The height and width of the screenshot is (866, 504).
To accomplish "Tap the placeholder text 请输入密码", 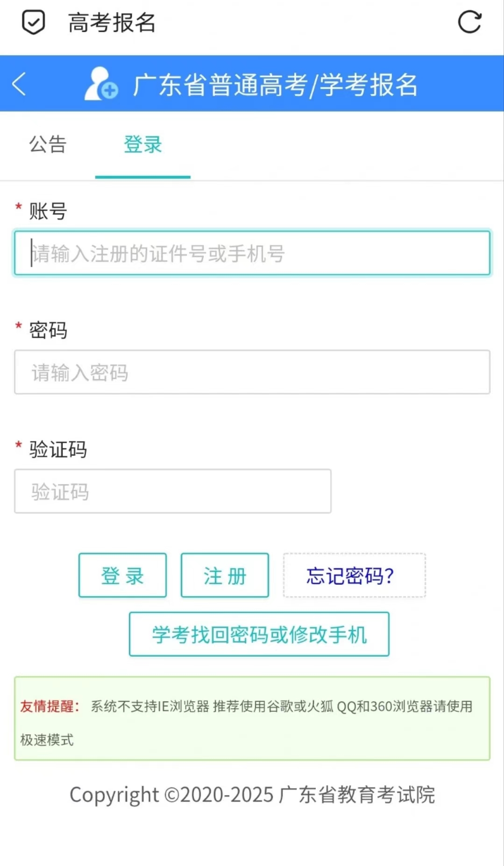I will pos(80,372).
